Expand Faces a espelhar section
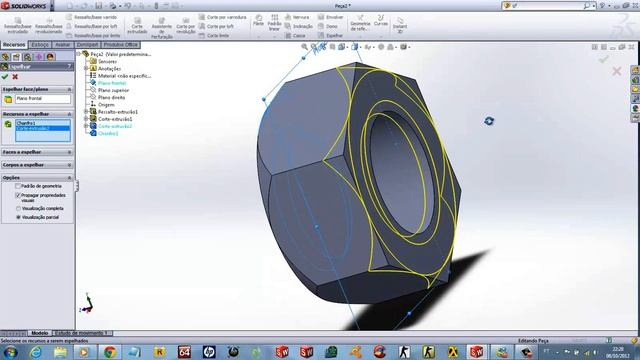The height and width of the screenshot is (360, 640). (x=69, y=152)
